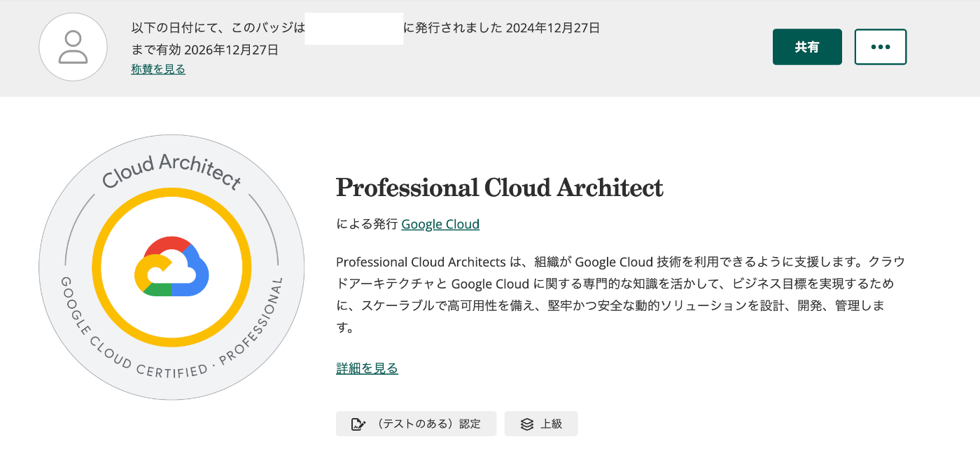The height and width of the screenshot is (458, 980).
Task: Click the user profile avatar icon
Action: pyautogui.click(x=73, y=47)
